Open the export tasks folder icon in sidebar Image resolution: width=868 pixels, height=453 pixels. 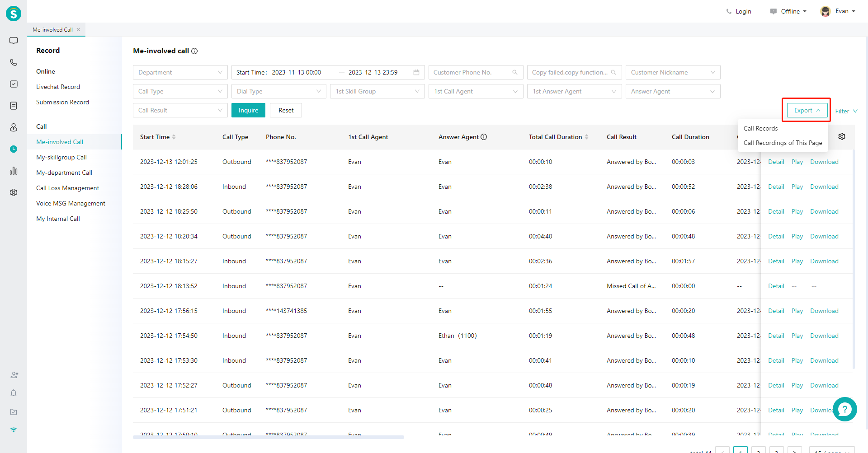14,412
